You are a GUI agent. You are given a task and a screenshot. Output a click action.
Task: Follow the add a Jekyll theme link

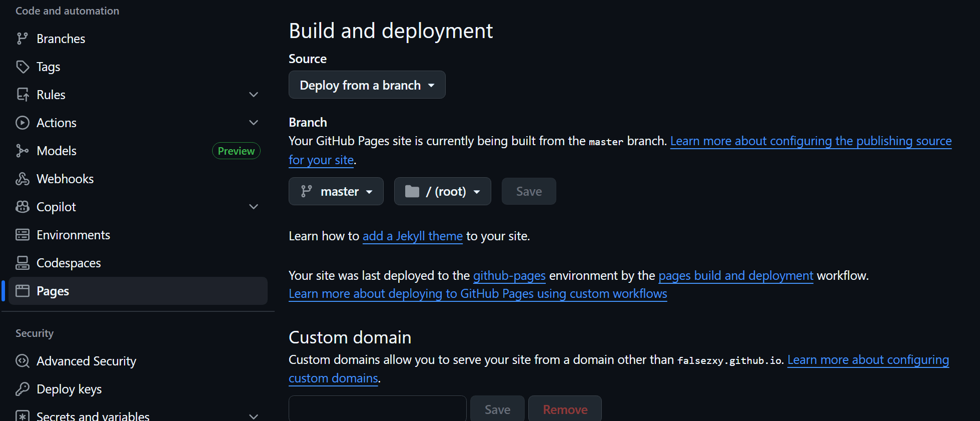[x=412, y=236]
